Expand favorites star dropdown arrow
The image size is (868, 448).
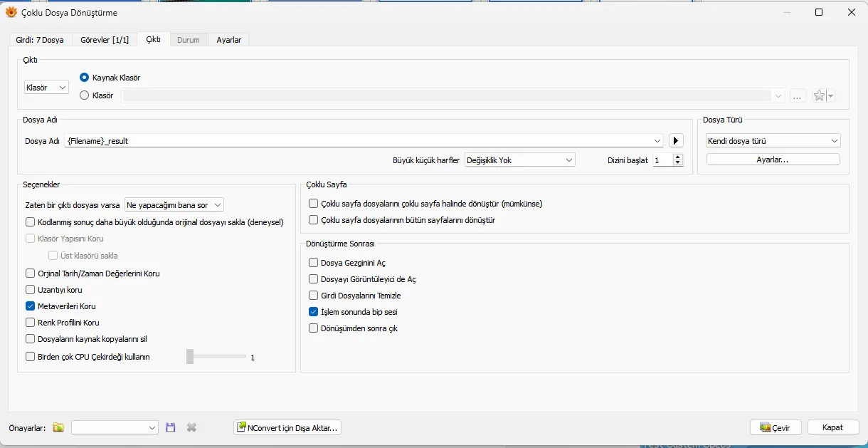(830, 96)
